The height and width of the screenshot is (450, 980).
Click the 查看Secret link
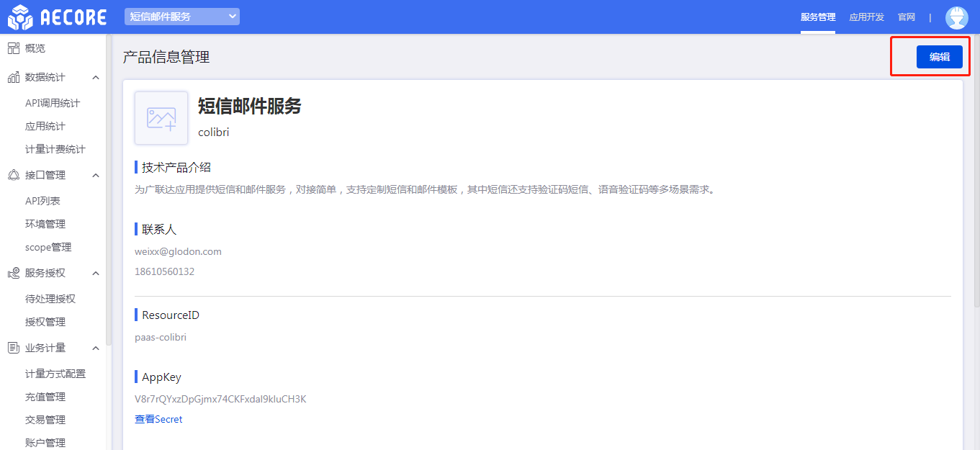pos(158,419)
